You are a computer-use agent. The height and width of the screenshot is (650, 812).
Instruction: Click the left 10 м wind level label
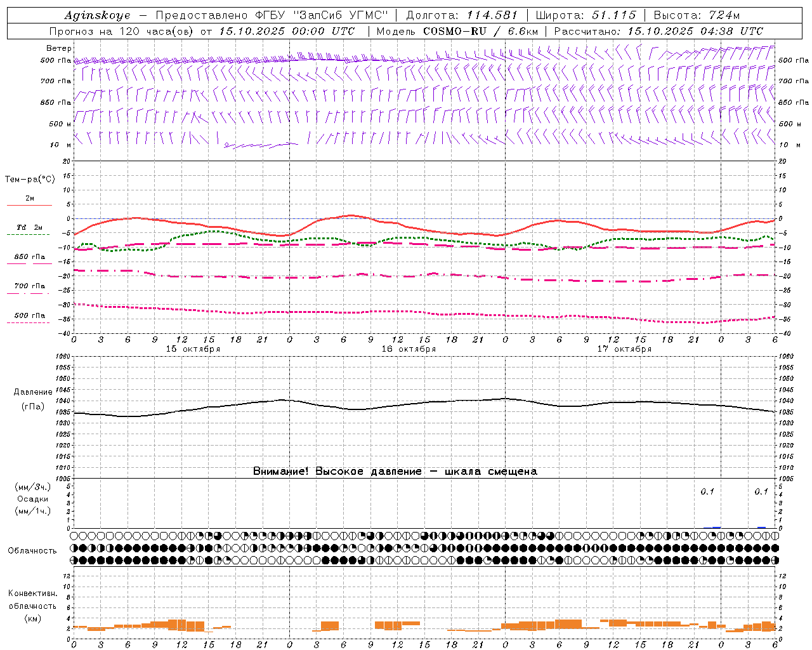pyautogui.click(x=61, y=145)
